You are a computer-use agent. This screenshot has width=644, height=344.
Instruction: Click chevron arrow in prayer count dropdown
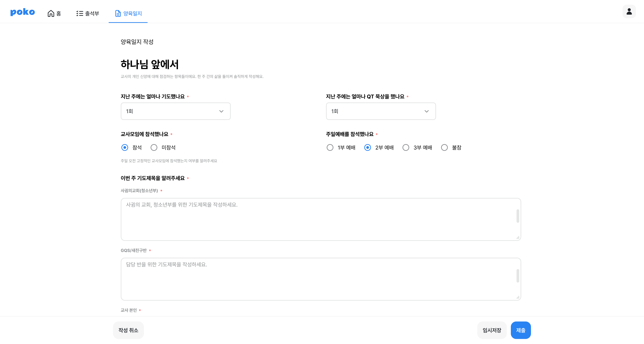tap(221, 111)
